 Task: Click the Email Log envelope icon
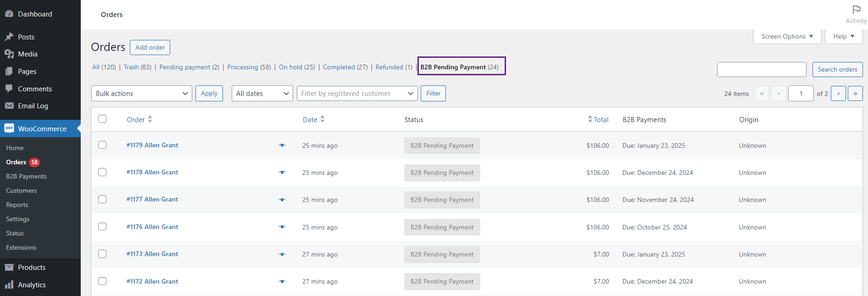tap(9, 106)
